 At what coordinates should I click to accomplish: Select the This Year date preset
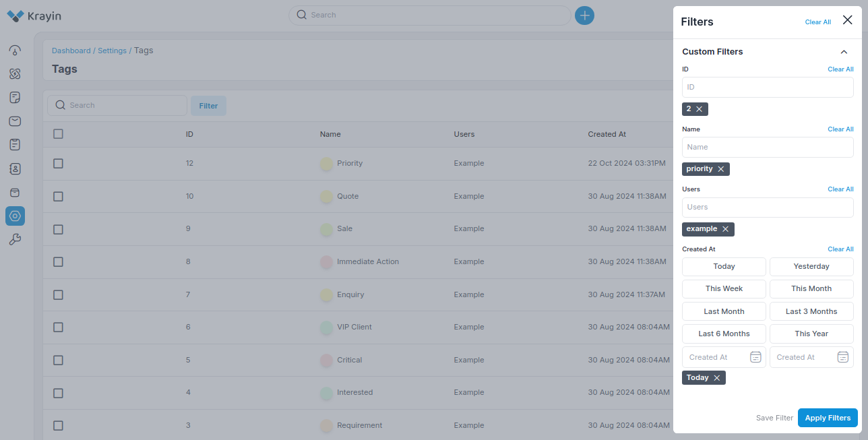point(811,334)
